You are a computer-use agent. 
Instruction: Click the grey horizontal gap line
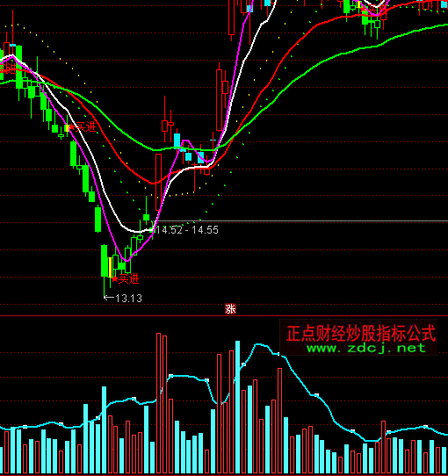pyautogui.click(x=302, y=221)
